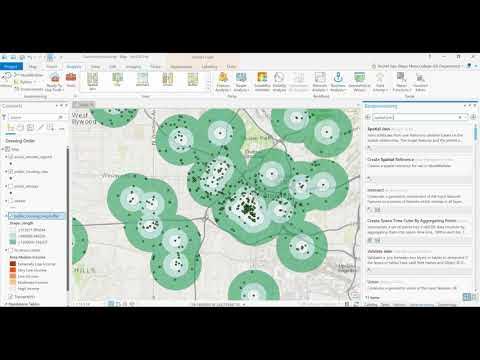Toggle the basemap layer checkbox near bottom
480x360 pixels.
click(11, 296)
